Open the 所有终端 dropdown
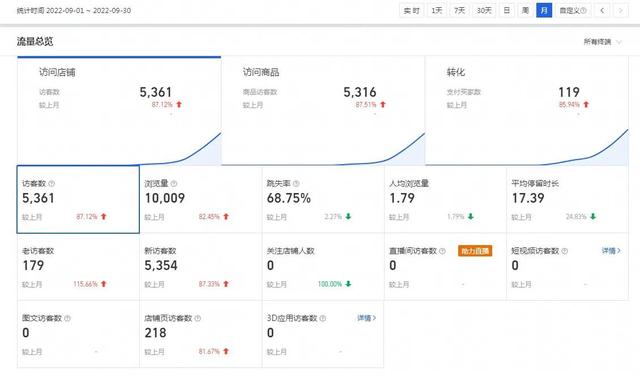The width and height of the screenshot is (640, 377). pos(602,42)
